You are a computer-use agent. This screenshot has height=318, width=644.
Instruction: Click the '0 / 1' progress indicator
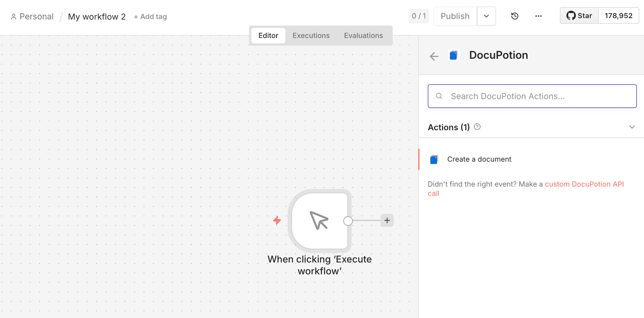click(x=418, y=16)
